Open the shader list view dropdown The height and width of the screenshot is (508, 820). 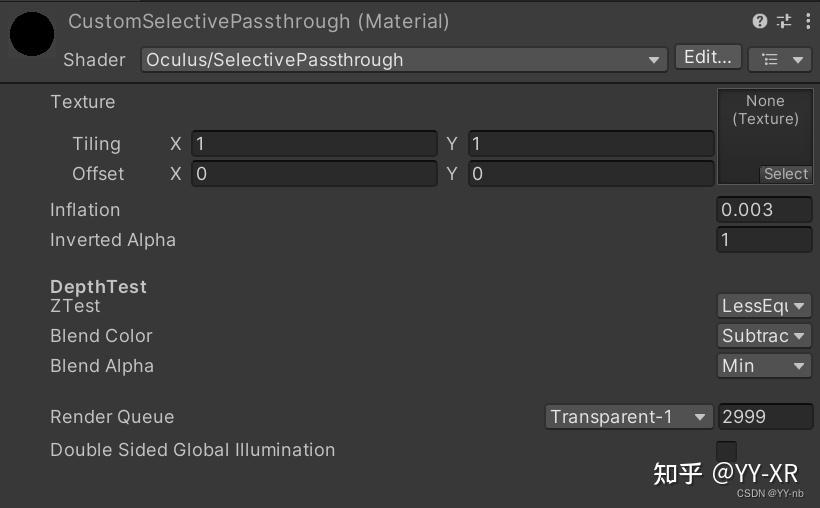780,60
